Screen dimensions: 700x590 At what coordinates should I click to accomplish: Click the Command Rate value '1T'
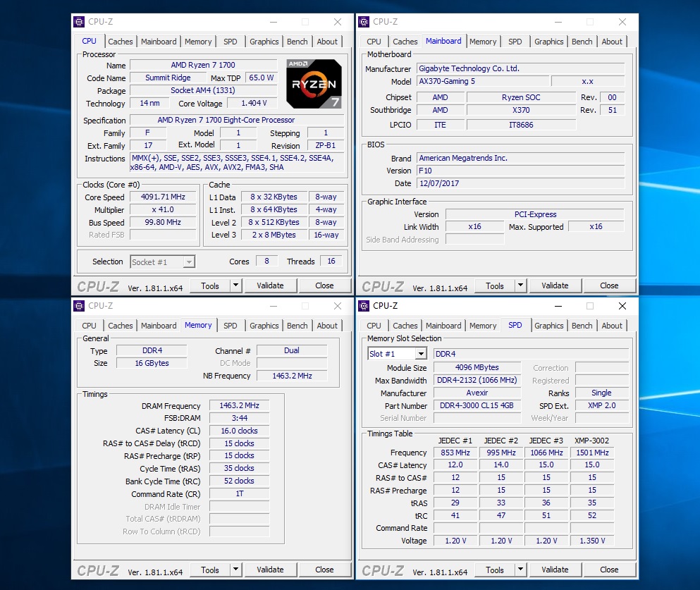239,493
